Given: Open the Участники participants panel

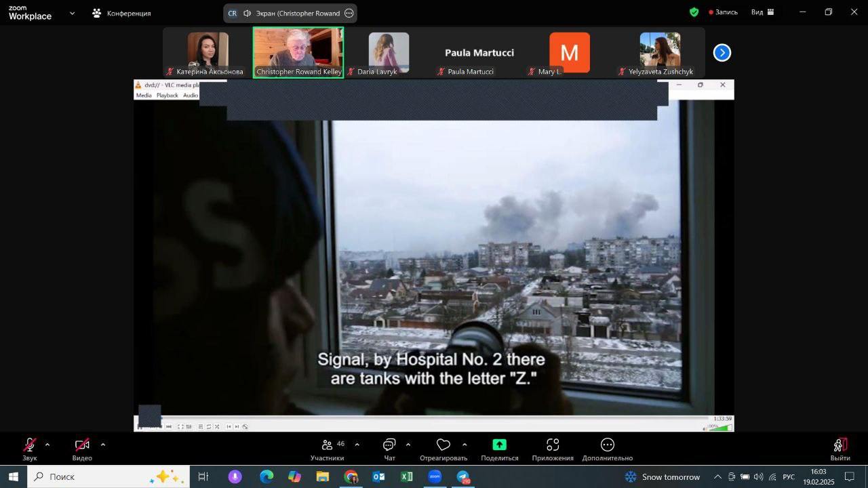Looking at the screenshot, I should [x=328, y=449].
